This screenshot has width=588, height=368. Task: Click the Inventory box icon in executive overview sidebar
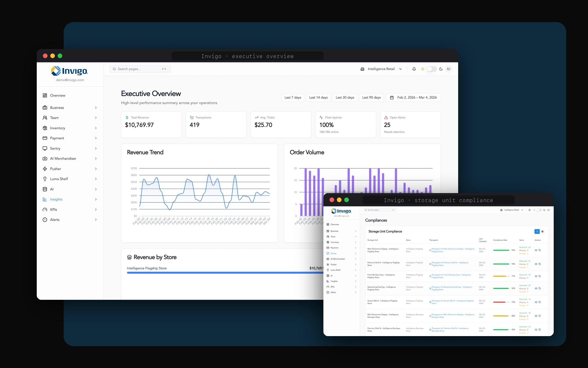(45, 128)
